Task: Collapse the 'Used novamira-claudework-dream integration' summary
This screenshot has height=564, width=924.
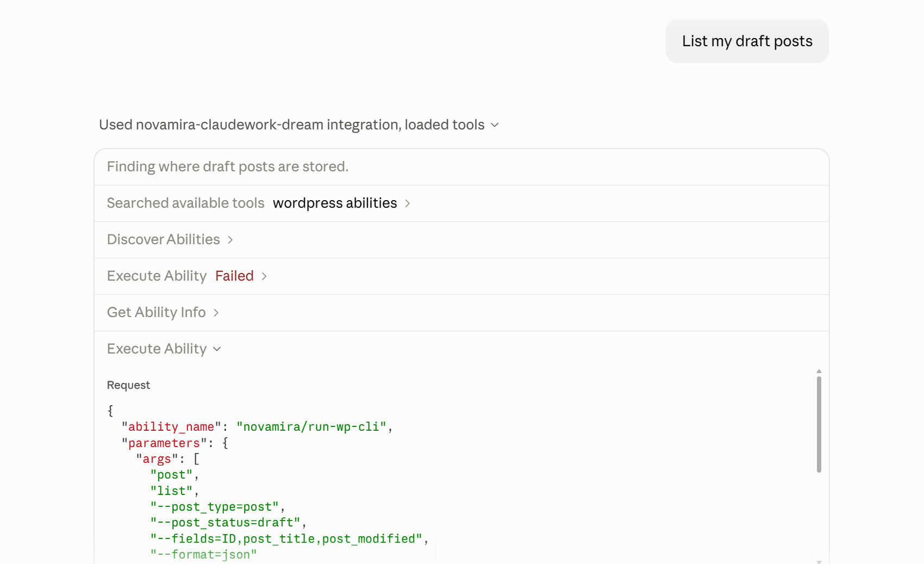Action: pyautogui.click(x=299, y=125)
